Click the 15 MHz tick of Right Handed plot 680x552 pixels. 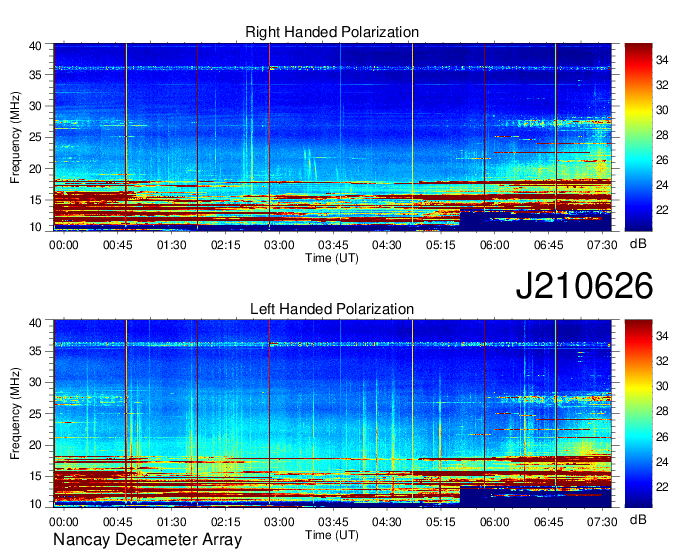(36, 200)
